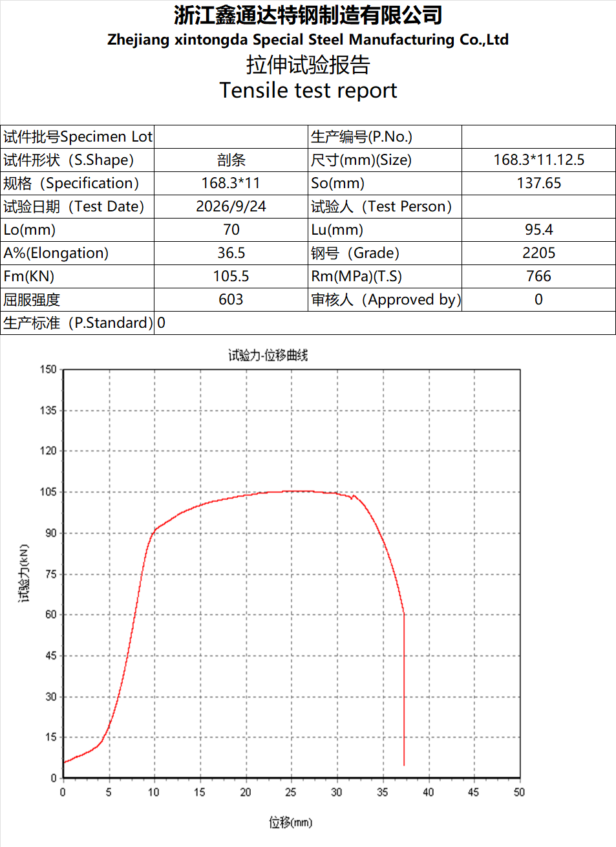Click the empty Test Person value cell
This screenshot has width=616, height=847.
pyautogui.click(x=538, y=207)
